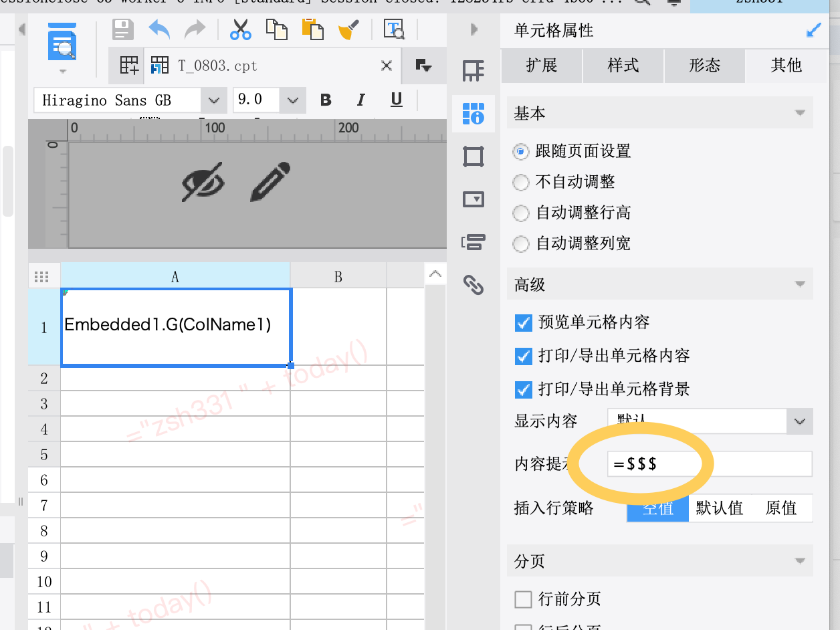The height and width of the screenshot is (630, 840).
Task: Paste clipboard content
Action: tap(312, 29)
